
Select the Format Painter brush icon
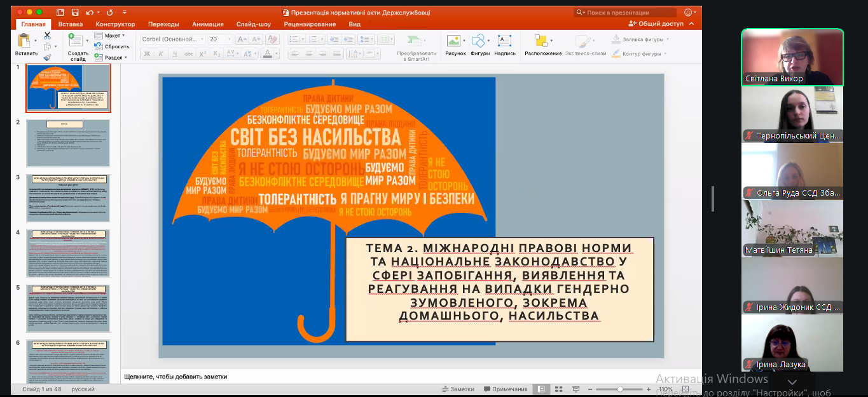pos(47,57)
